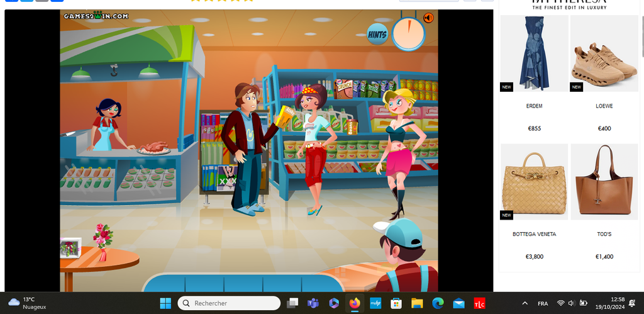
Task: Open the red TLC app from the taskbar
Action: tap(479, 303)
